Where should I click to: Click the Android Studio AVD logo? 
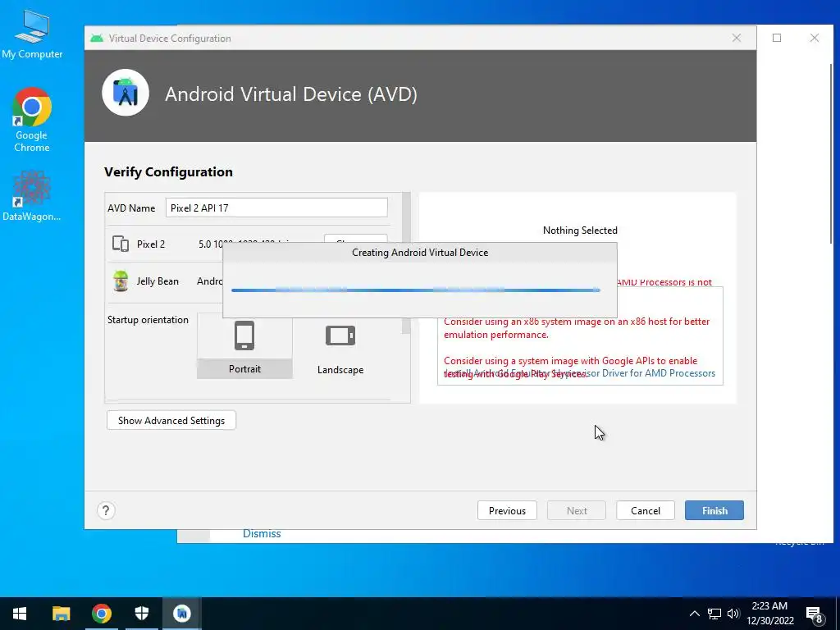126,93
